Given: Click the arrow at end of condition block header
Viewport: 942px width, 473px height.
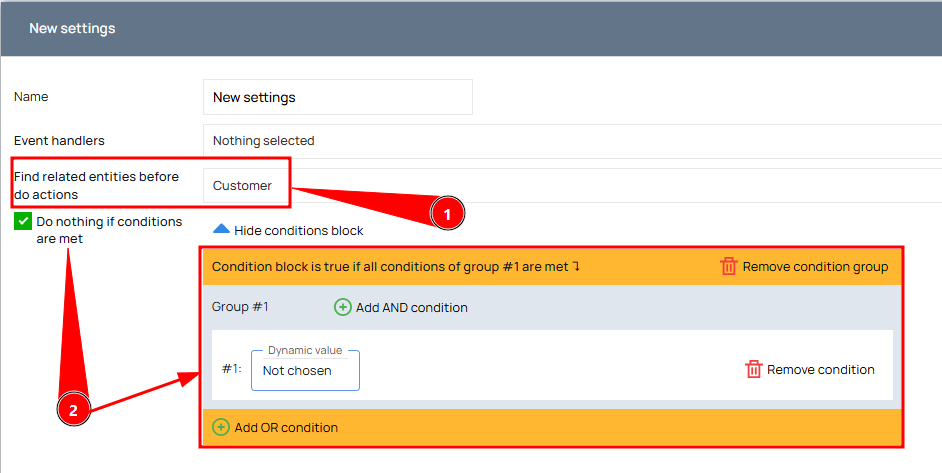Looking at the screenshot, I should point(576,266).
